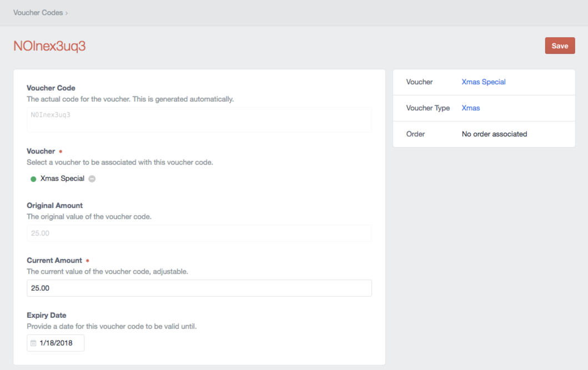The height and width of the screenshot is (370, 588).
Task: Click the "No order associated" text
Action: tap(494, 134)
